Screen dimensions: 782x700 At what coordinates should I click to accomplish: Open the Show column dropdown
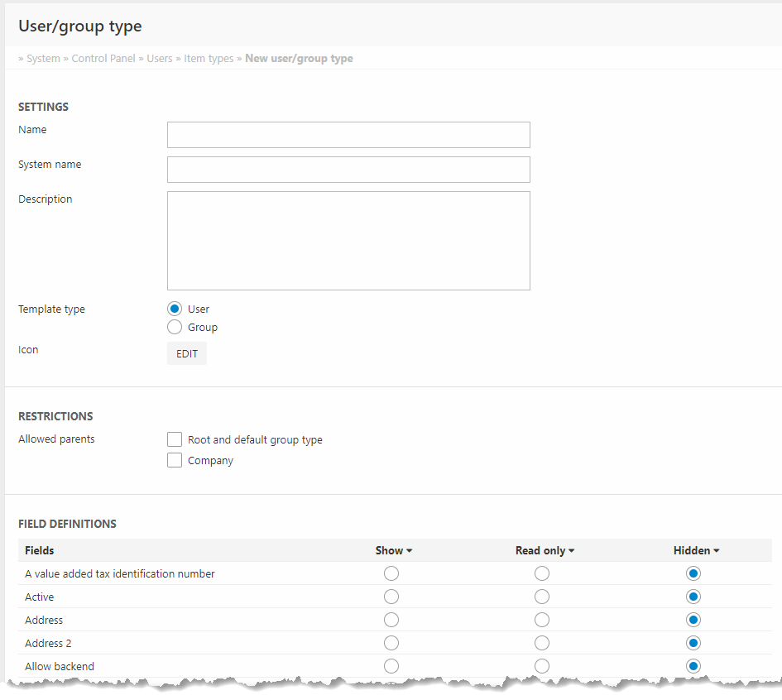[x=409, y=551]
